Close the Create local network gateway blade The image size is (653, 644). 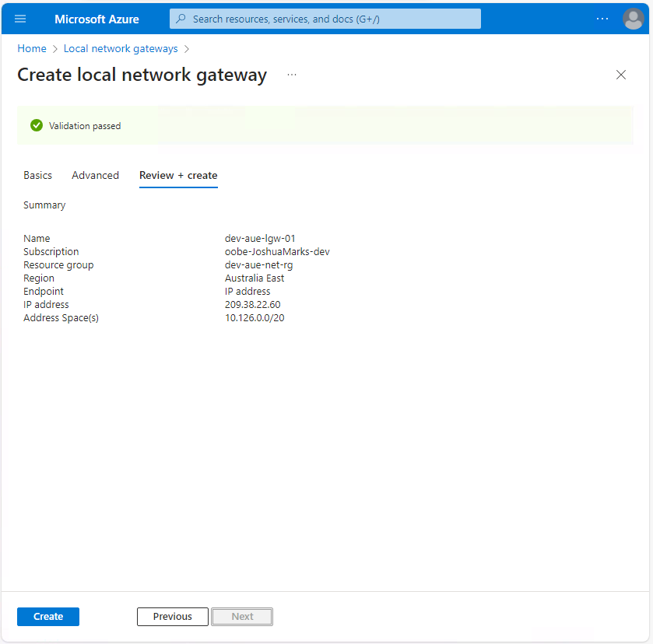coord(621,75)
